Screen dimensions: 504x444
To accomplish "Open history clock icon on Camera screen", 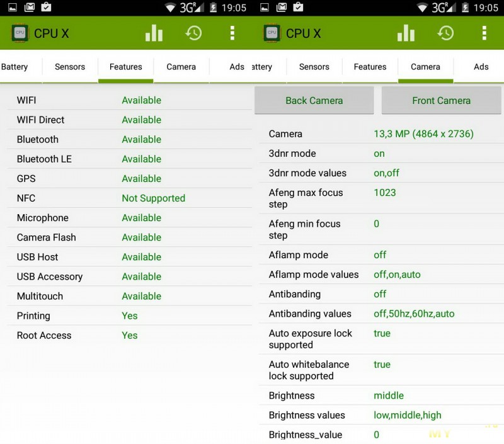I will [445, 33].
